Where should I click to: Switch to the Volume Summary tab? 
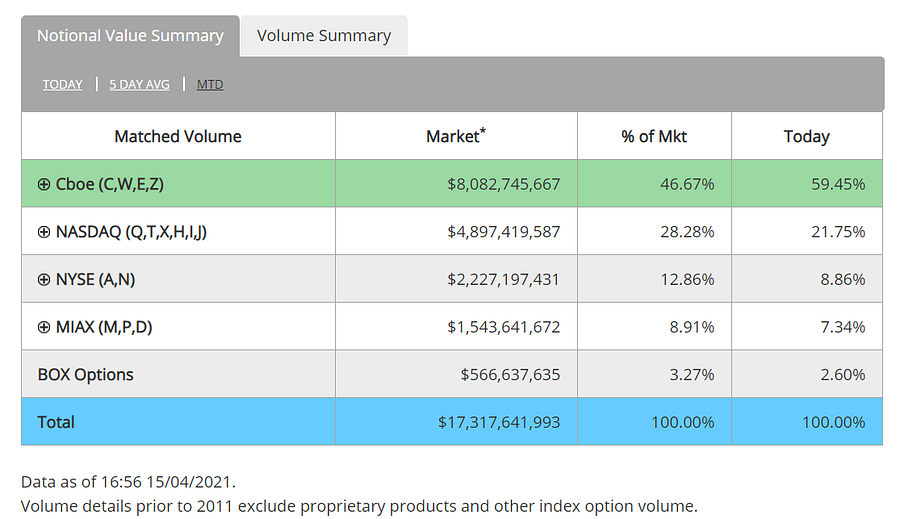coord(324,36)
